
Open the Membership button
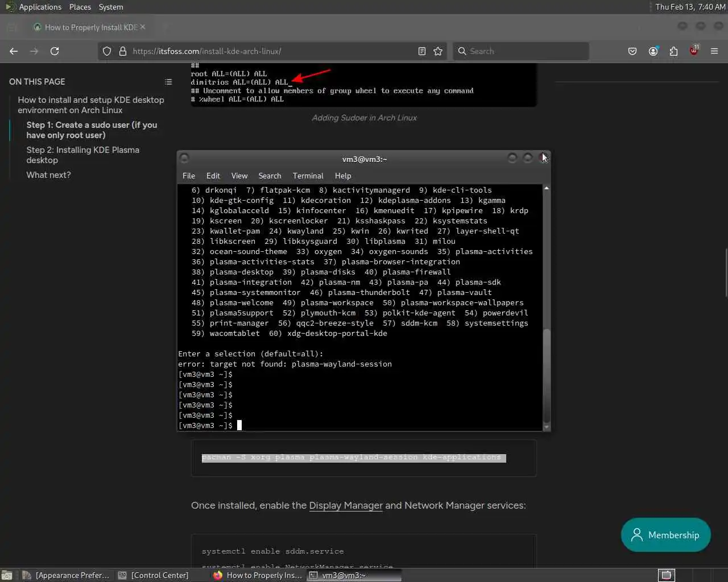[x=665, y=535]
